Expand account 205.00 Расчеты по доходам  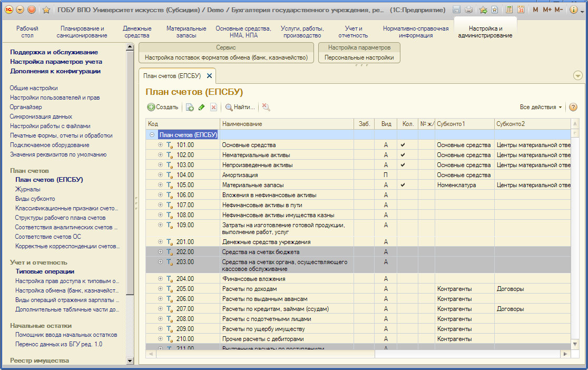[160, 289]
